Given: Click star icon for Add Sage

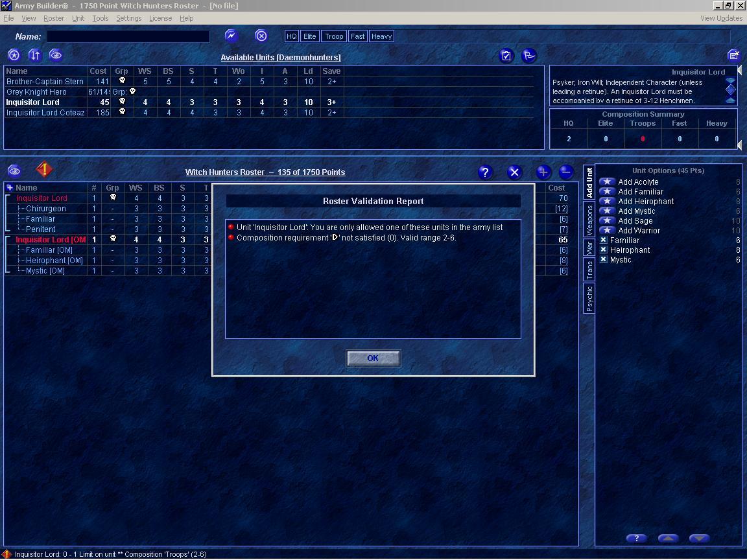Looking at the screenshot, I should (x=607, y=220).
